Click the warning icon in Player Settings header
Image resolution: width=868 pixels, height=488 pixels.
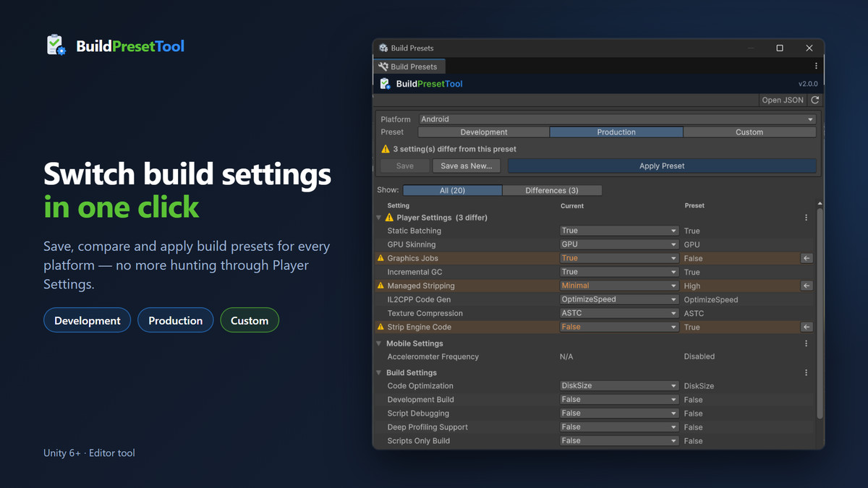[x=389, y=218]
